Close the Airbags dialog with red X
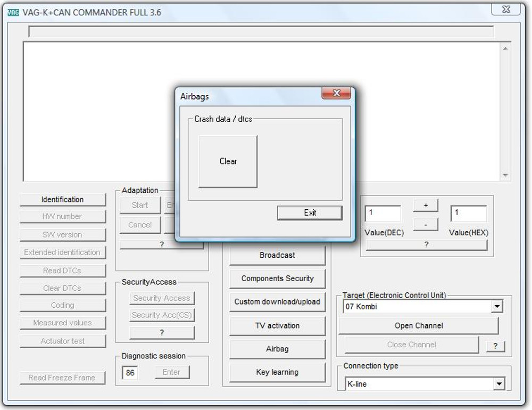 (336, 93)
